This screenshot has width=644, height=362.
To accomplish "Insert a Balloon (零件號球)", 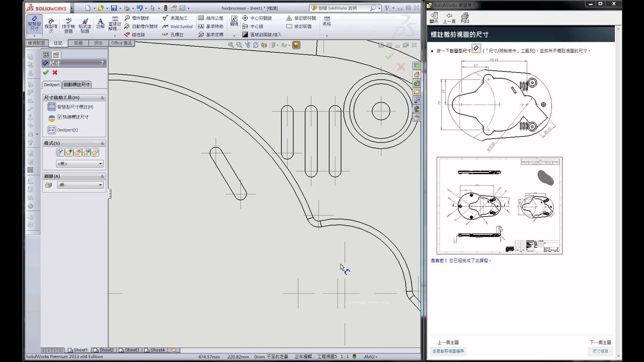I will (137, 18).
